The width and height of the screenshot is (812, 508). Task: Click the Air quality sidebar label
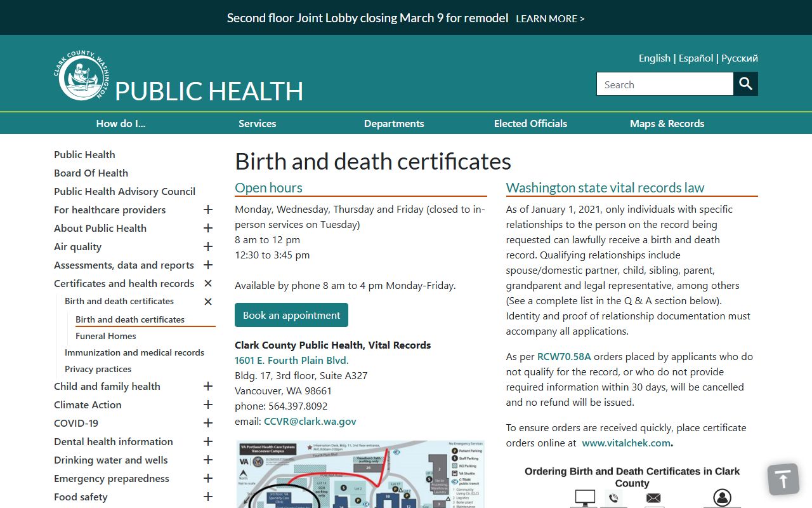point(77,246)
